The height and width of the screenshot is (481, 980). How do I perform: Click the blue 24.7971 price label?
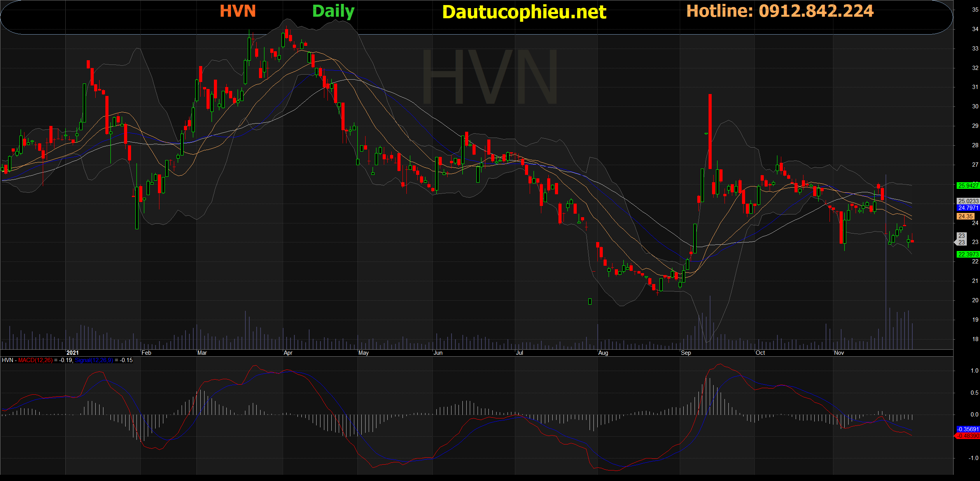tap(968, 208)
